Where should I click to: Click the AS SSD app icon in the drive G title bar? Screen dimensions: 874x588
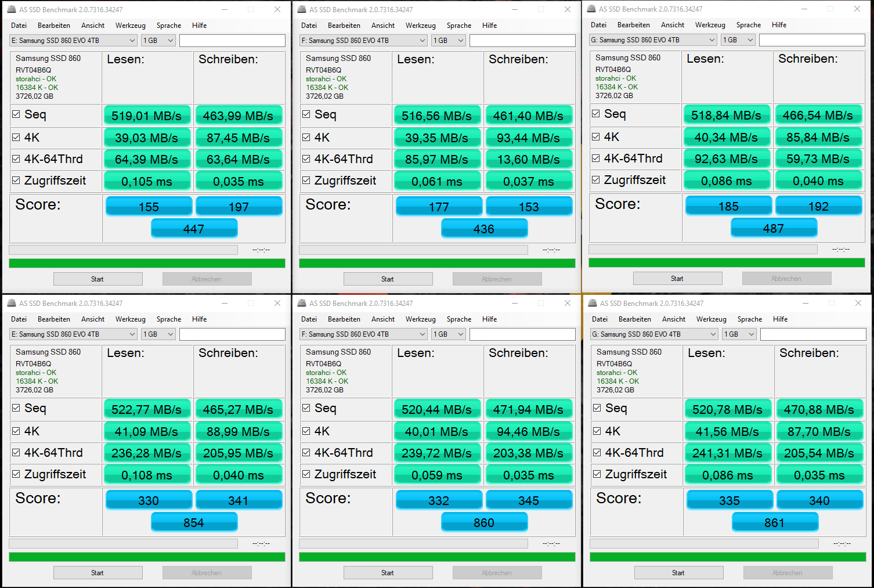pos(591,9)
